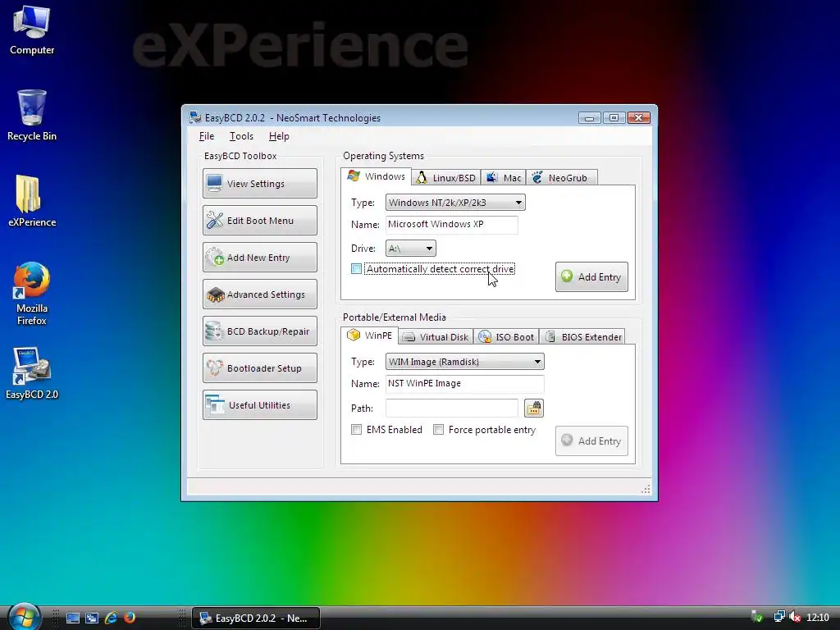
Task: Switch to the Linux/BSD tab
Action: click(x=446, y=178)
